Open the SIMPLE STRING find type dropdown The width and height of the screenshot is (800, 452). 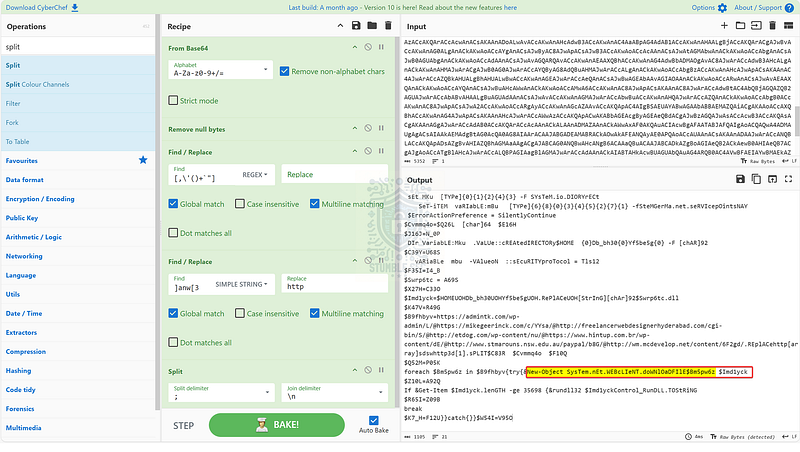pyautogui.click(x=241, y=284)
